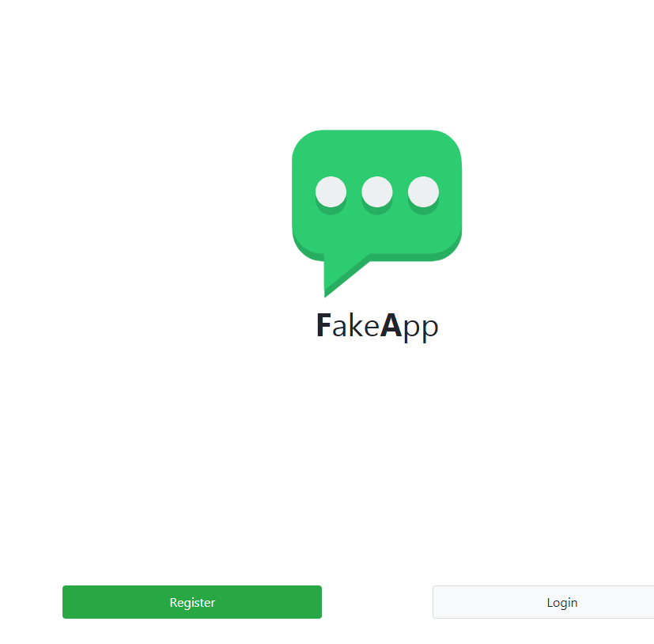Click the green chat bubble logo
The height and width of the screenshot is (644, 654).
point(376,214)
